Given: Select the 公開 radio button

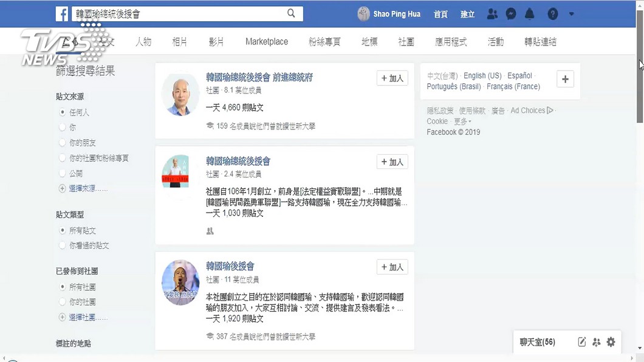Looking at the screenshot, I should (63, 173).
